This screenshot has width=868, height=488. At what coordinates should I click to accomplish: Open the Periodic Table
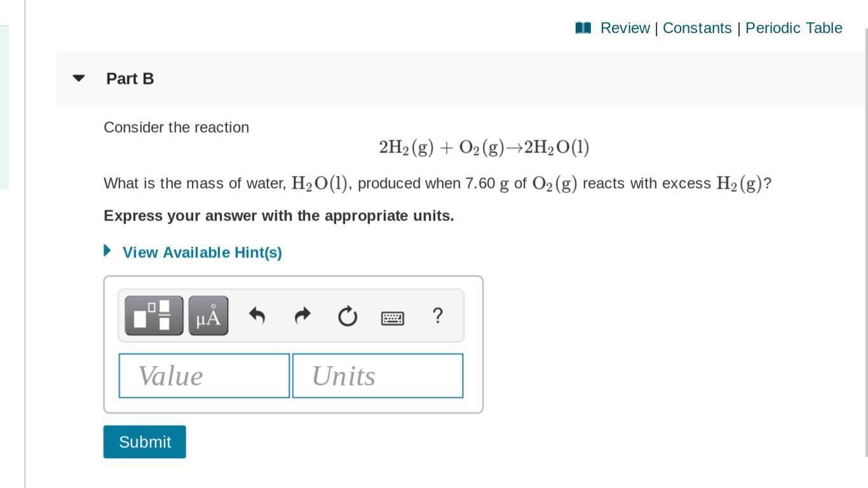(793, 28)
